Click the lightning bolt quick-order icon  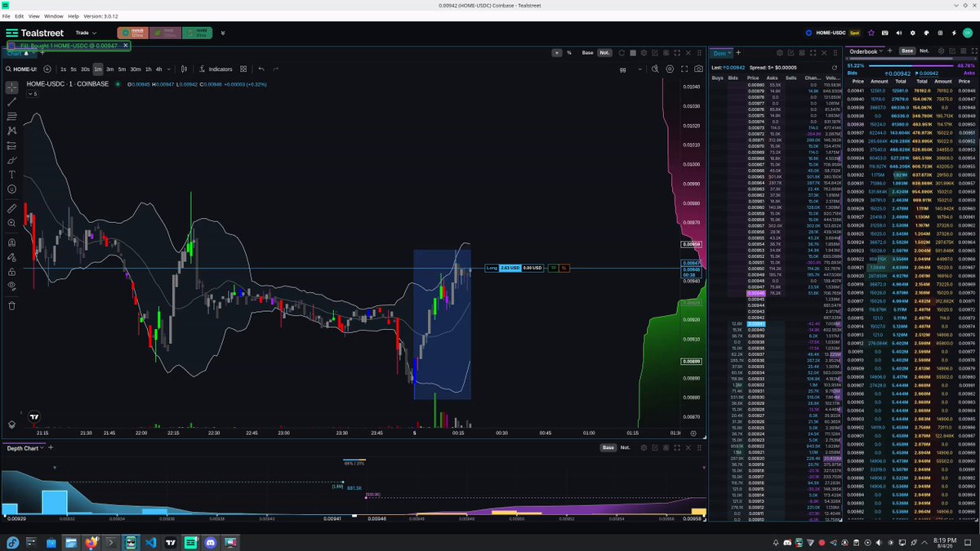tap(955, 33)
